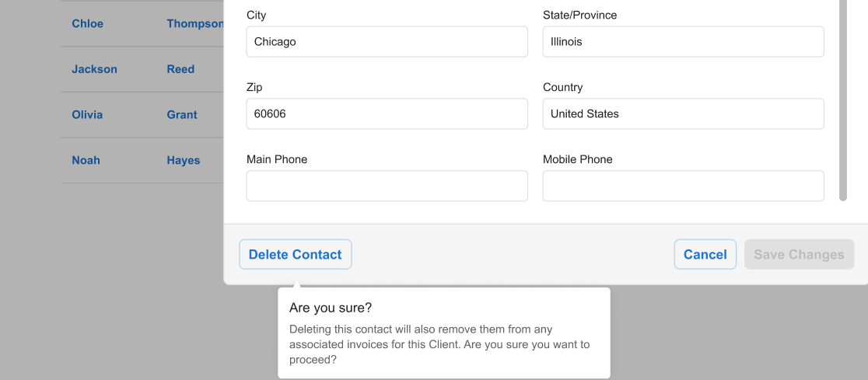Click the Grant last name link

pos(182,114)
